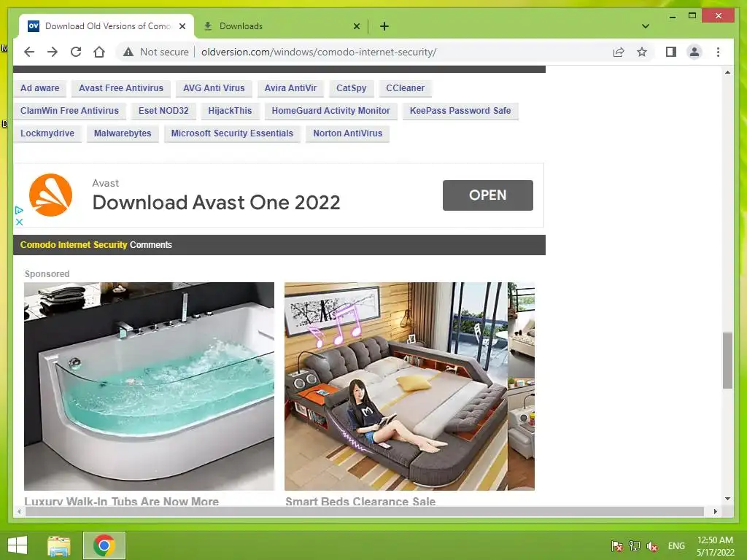Click the vertical scrollbar thumb

click(727, 360)
